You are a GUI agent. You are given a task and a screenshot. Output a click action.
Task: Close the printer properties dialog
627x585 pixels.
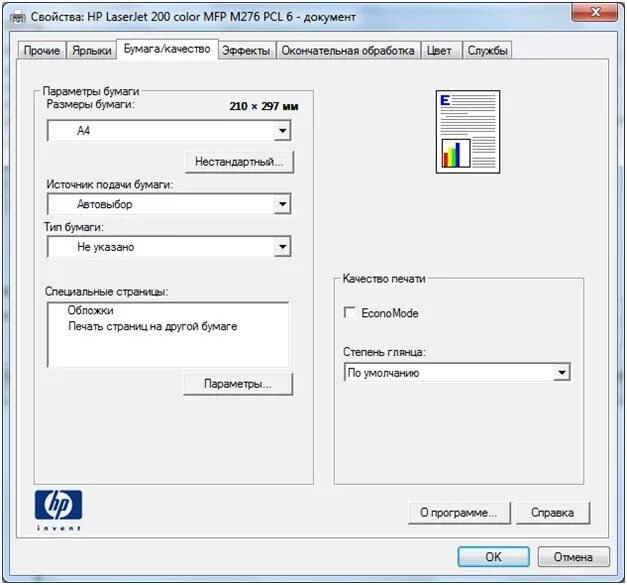595,12
